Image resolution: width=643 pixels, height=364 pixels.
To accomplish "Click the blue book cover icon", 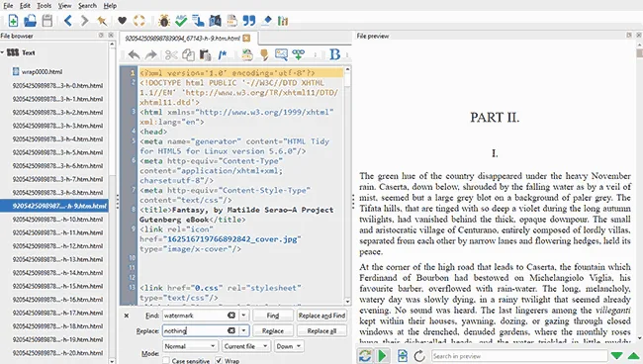I will coord(215,21).
